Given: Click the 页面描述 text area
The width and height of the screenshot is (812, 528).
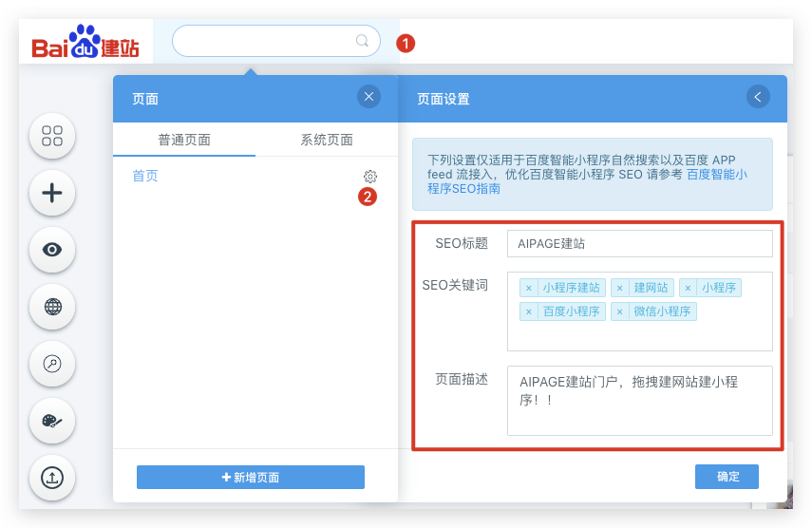Looking at the screenshot, I should point(640,401).
